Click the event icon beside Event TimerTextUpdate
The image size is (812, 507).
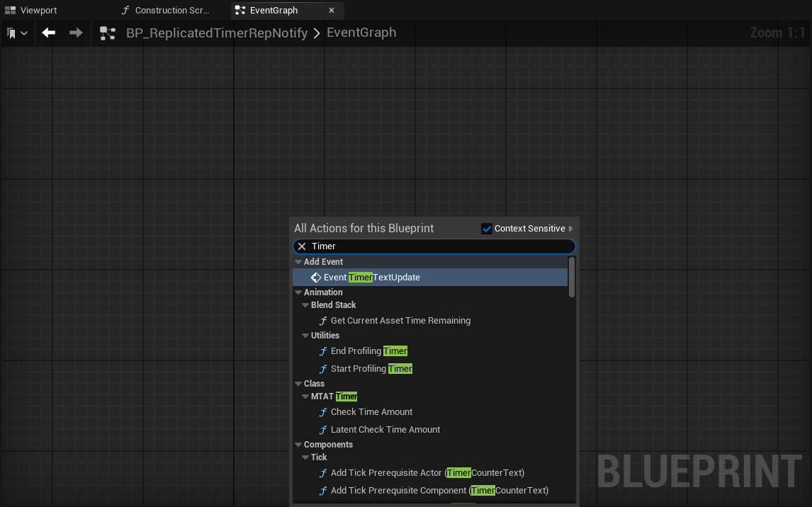tap(316, 278)
